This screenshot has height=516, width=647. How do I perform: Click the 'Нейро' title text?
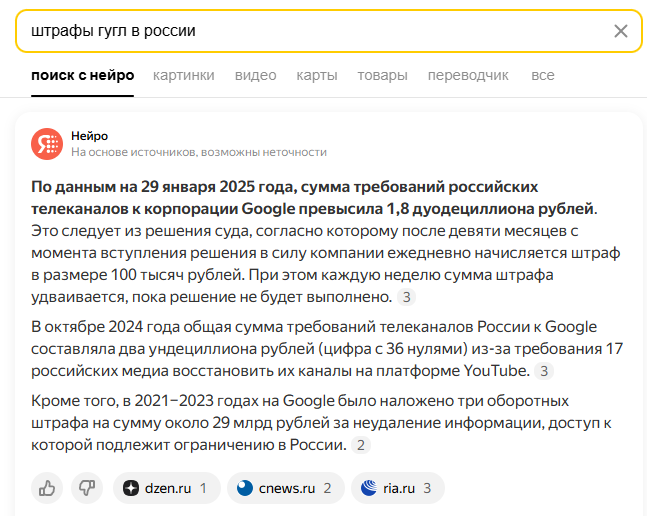tap(90, 136)
